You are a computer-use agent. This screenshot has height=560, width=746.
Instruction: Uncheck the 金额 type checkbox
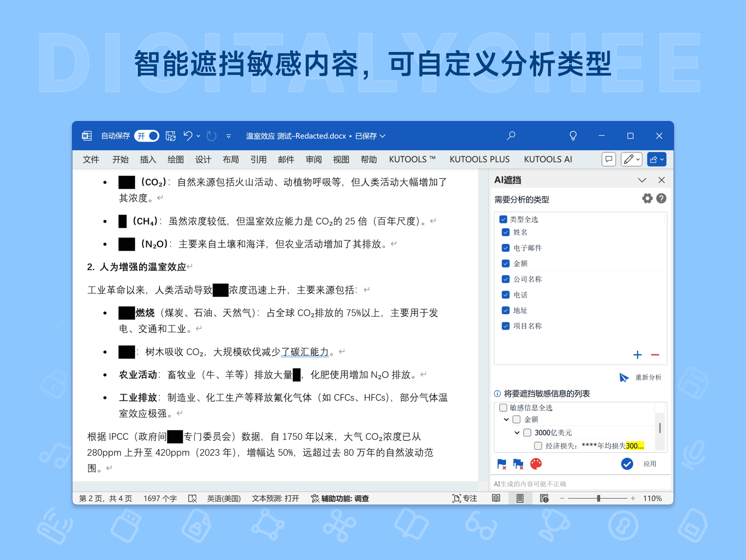(x=506, y=264)
